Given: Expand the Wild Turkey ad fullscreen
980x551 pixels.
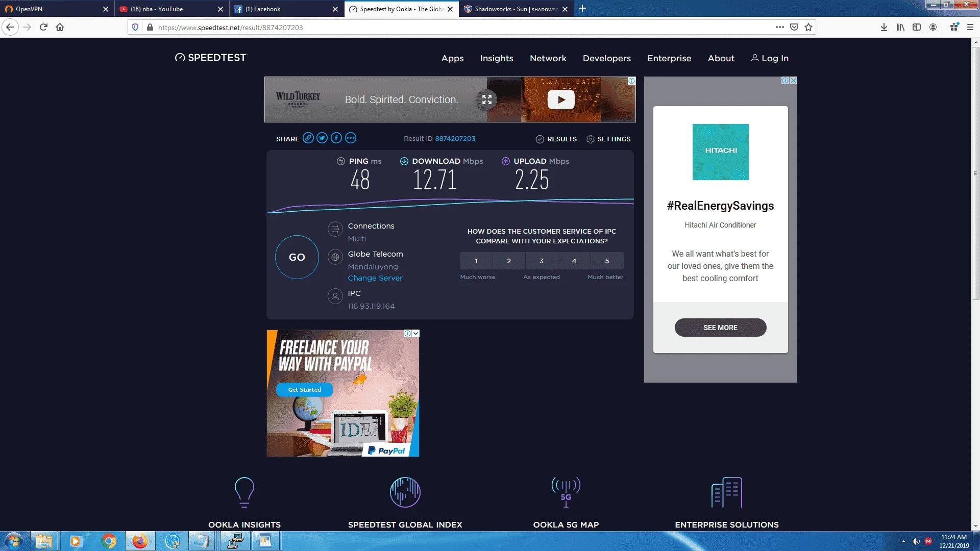Looking at the screenshot, I should (487, 99).
